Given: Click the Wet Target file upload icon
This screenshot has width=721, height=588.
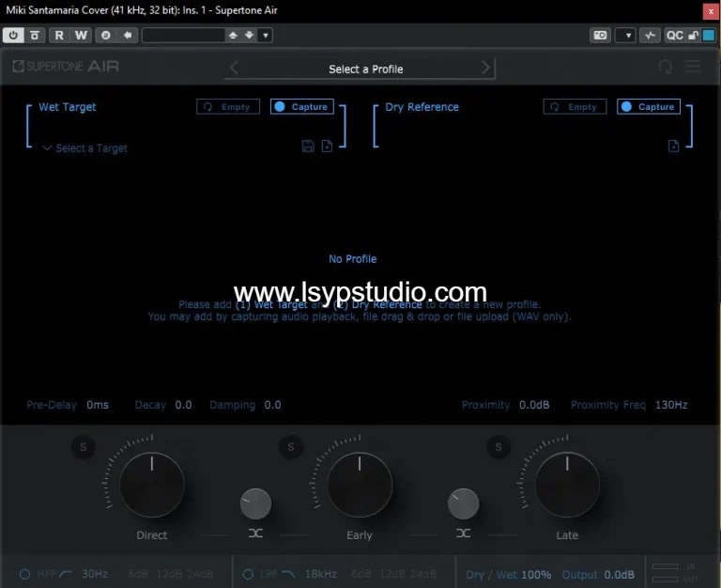Looking at the screenshot, I should coord(327,146).
